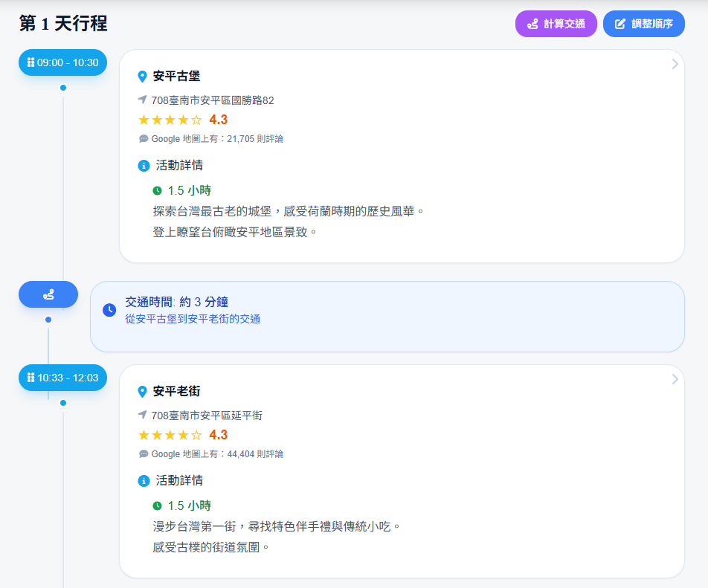Click info icon next to 安平老街 活動詳情

point(144,481)
